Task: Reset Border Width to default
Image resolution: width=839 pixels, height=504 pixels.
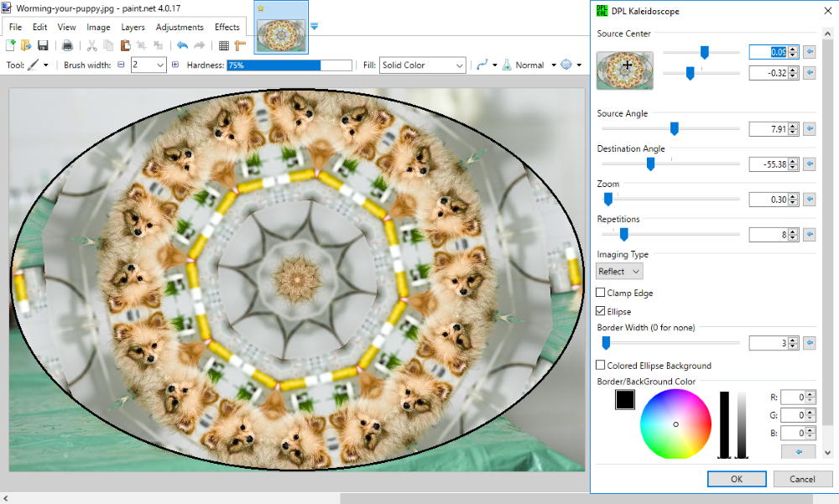Action: click(810, 343)
